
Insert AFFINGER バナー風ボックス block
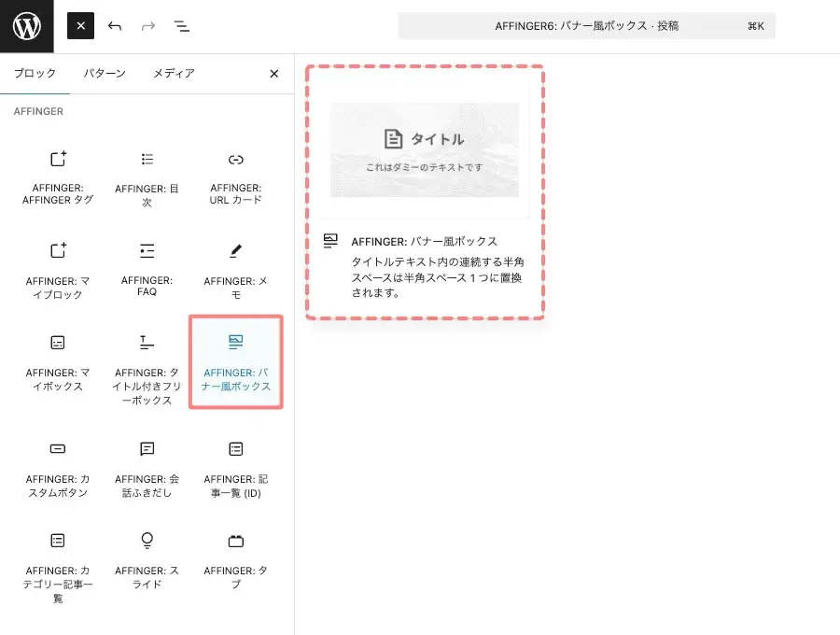coord(236,362)
